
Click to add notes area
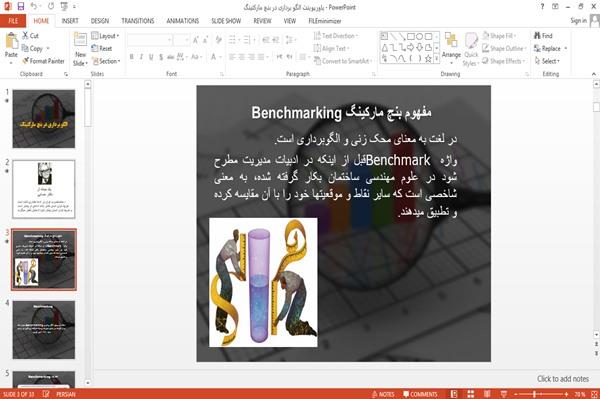[563, 379]
